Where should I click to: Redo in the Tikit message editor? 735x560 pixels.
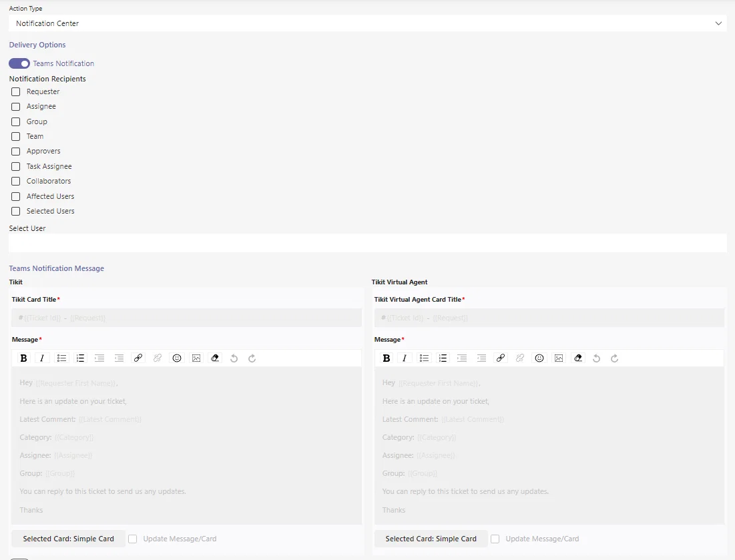252,358
